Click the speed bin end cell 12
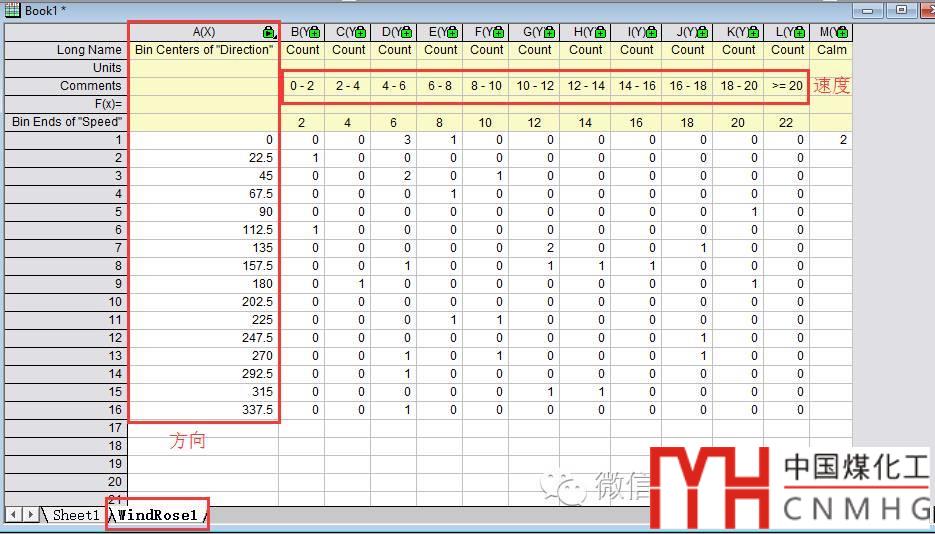Viewport: 935px width, 534px height. (534, 123)
